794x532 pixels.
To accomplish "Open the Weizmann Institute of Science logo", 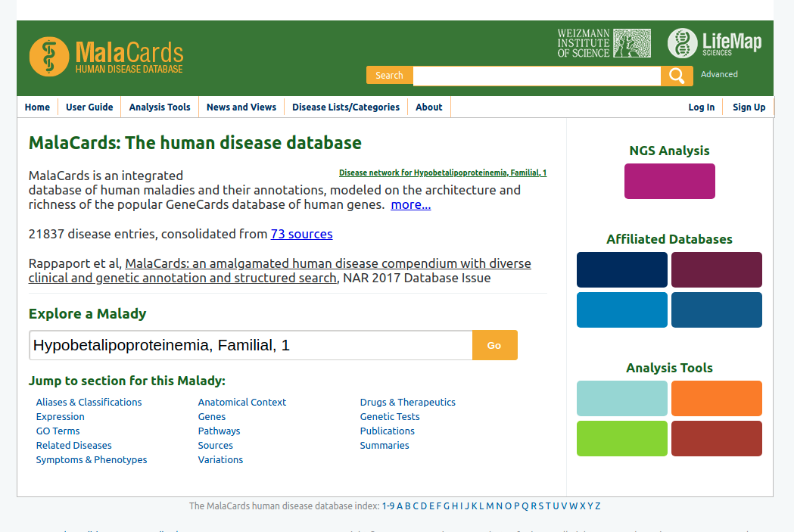I will (x=603, y=43).
